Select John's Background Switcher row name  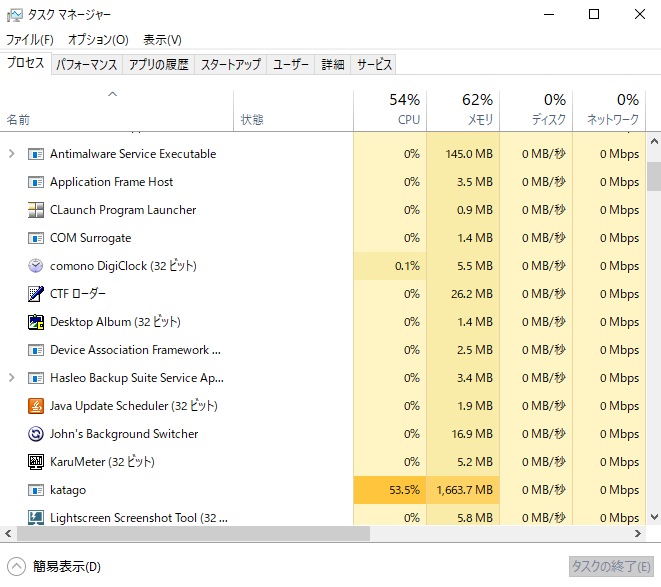[x=124, y=434]
